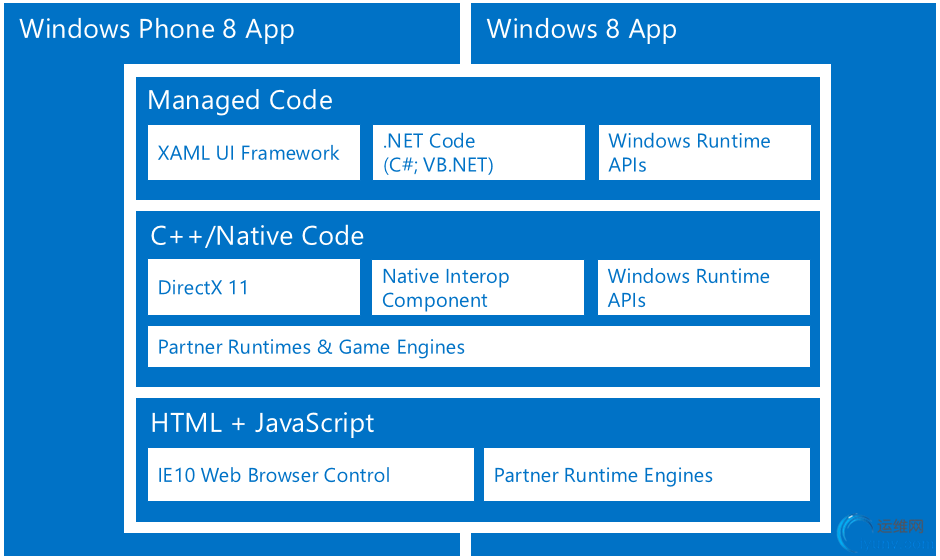Screen dimensions: 940x560
Task: Click the C++/Native Code heading
Action: (x=257, y=236)
